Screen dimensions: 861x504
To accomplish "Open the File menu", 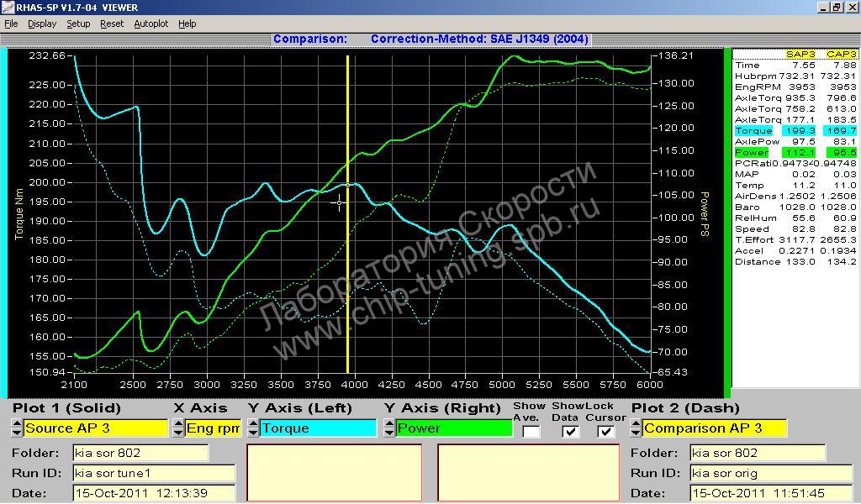I will tap(11, 24).
